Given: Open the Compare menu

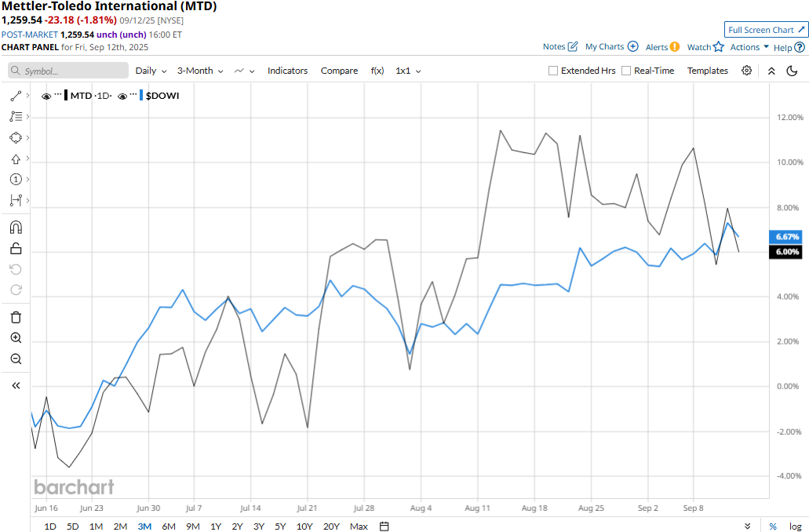Looking at the screenshot, I should (x=339, y=71).
